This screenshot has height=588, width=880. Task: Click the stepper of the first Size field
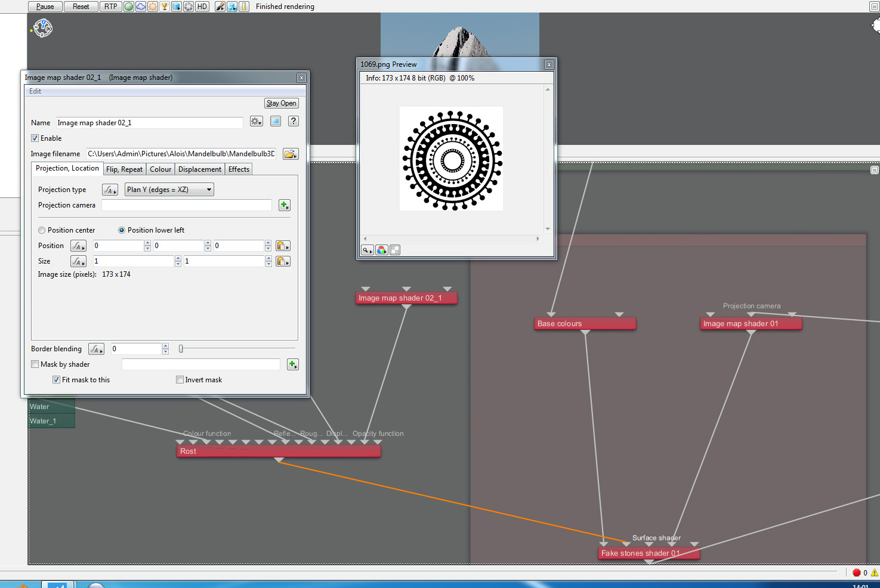tap(178, 261)
